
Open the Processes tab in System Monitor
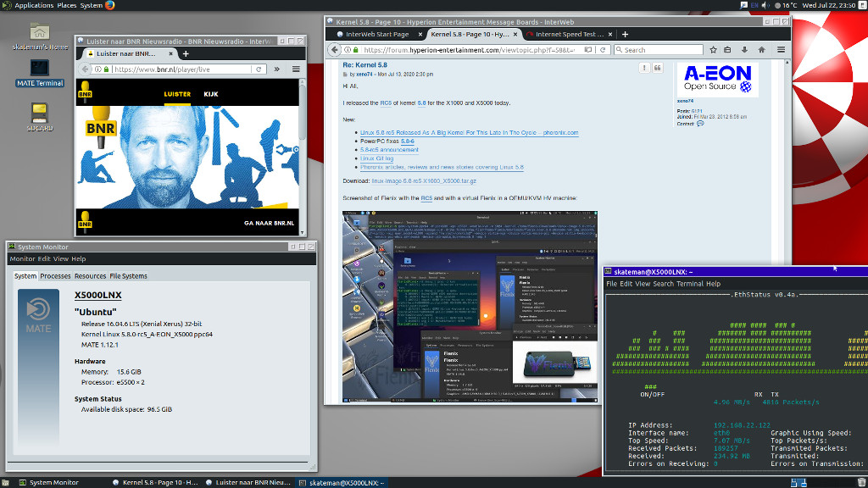coord(55,276)
